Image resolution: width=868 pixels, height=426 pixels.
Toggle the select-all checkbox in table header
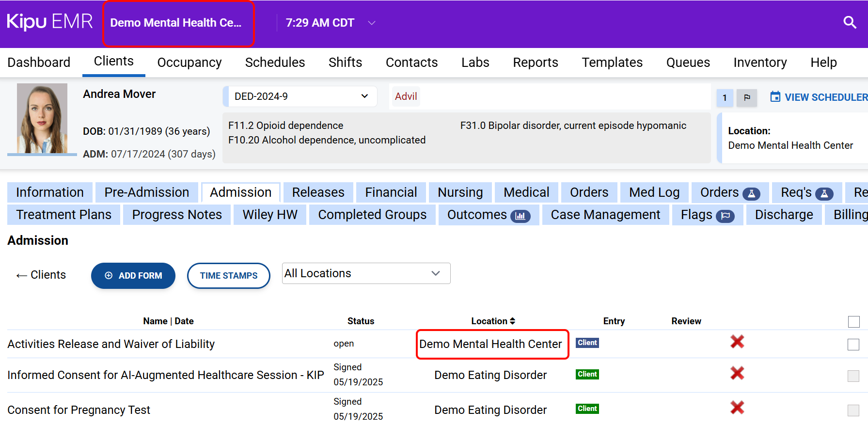click(853, 321)
